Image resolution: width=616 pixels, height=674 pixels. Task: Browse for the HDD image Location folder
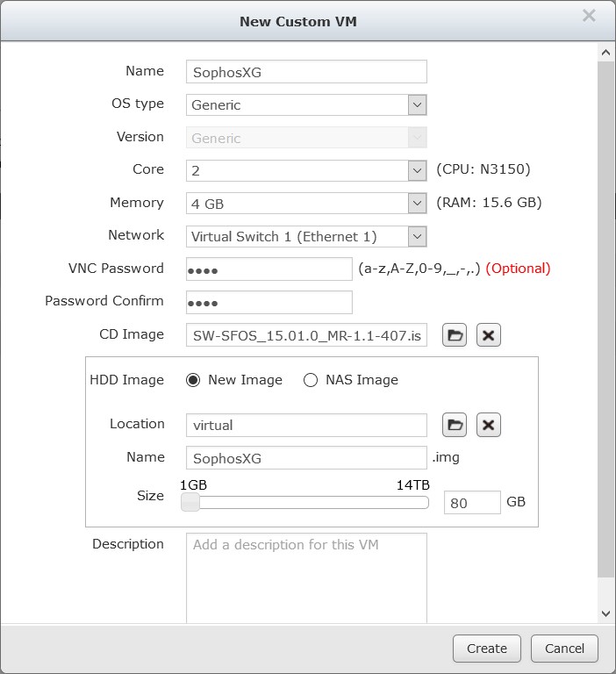point(455,425)
